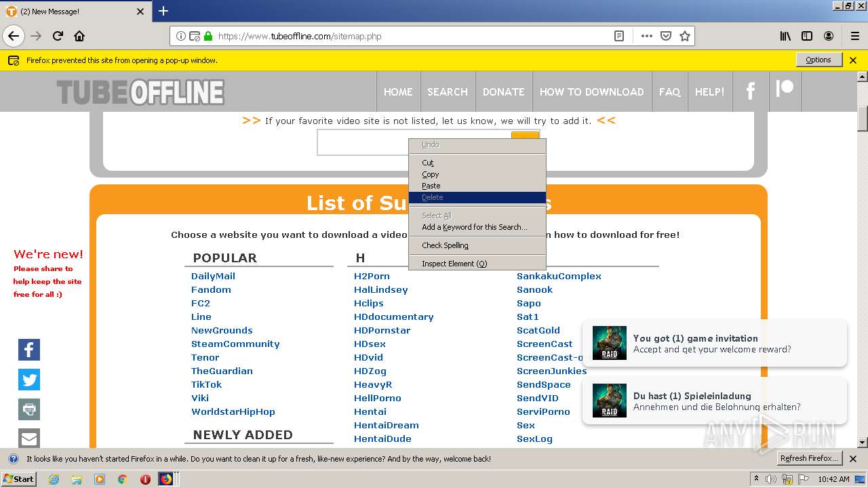
Task: Open the HELP! nav link
Action: pyautogui.click(x=710, y=91)
